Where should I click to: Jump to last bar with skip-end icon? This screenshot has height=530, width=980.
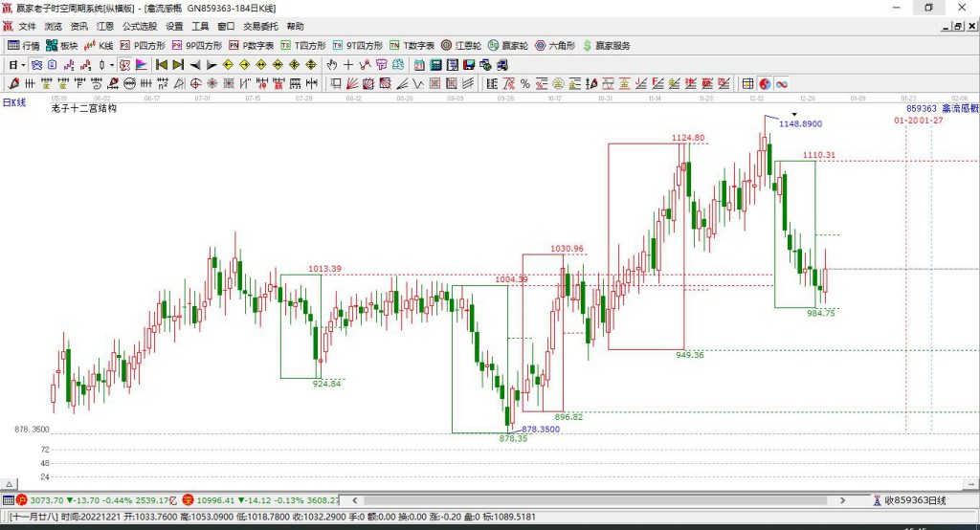pos(178,64)
